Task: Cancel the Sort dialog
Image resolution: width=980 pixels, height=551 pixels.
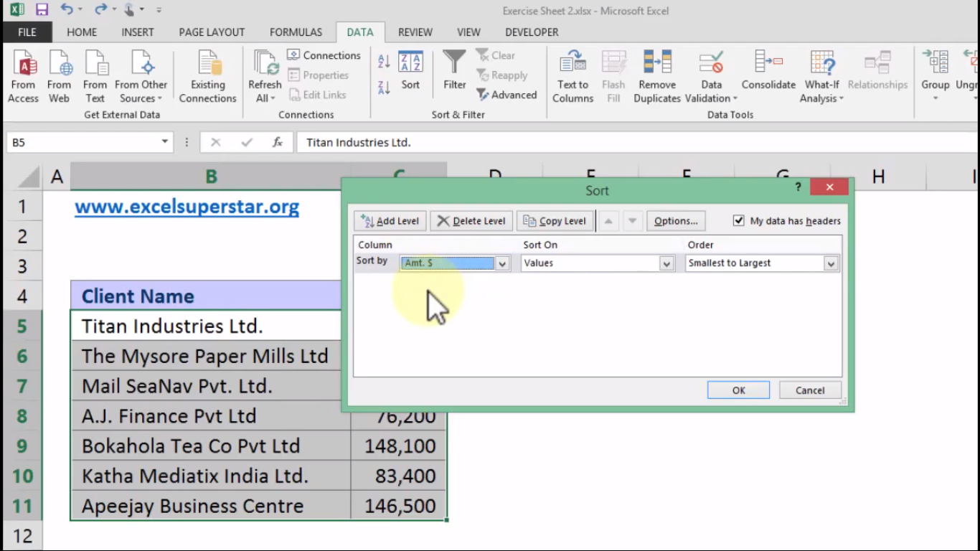Action: click(810, 390)
